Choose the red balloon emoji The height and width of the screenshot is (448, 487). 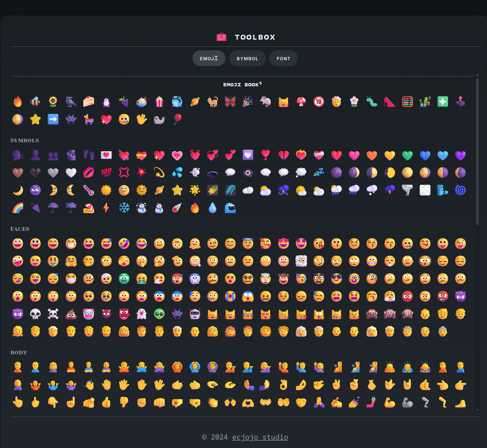click(177, 119)
